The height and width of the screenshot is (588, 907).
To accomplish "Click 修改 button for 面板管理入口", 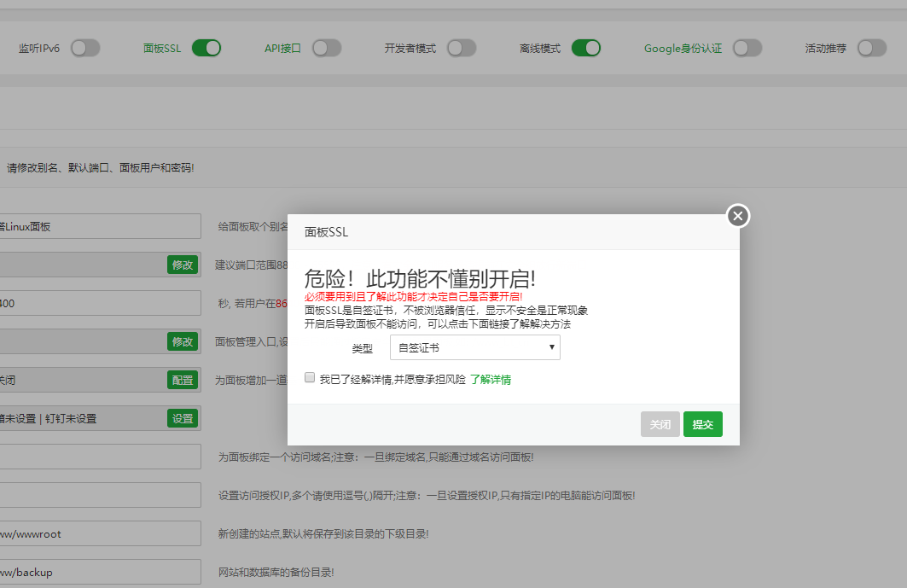I will tap(183, 341).
